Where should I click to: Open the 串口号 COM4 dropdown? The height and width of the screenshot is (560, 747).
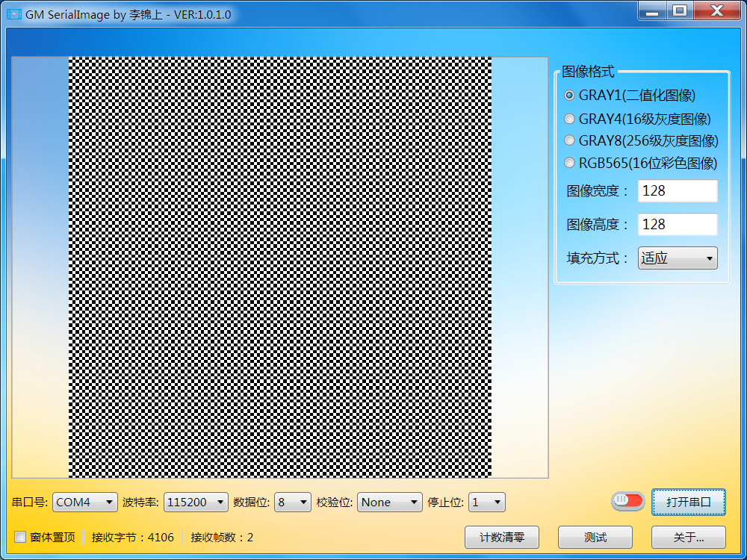(x=84, y=502)
